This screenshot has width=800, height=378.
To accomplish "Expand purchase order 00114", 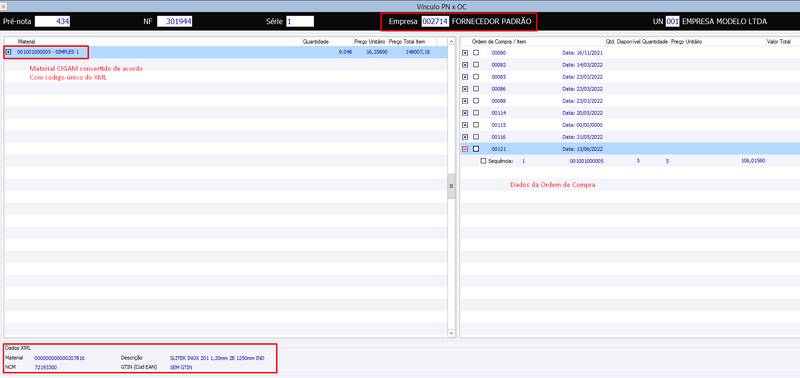I will click(x=465, y=113).
